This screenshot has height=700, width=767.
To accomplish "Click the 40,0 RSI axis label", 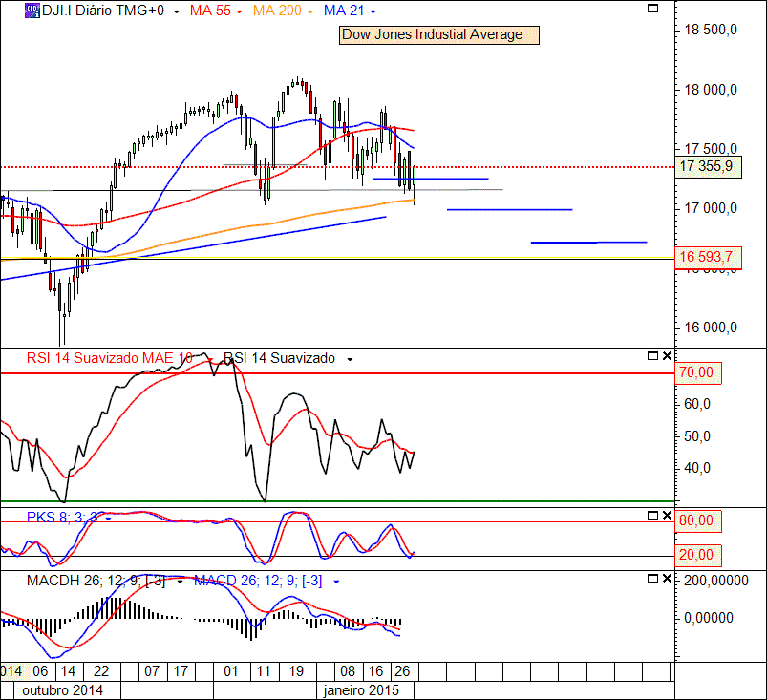I will [x=696, y=469].
